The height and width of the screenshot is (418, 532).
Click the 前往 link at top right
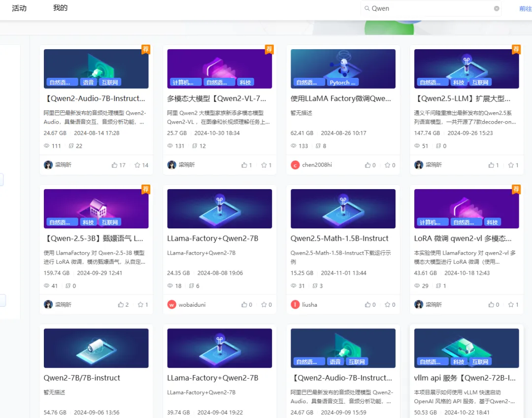pos(525,8)
